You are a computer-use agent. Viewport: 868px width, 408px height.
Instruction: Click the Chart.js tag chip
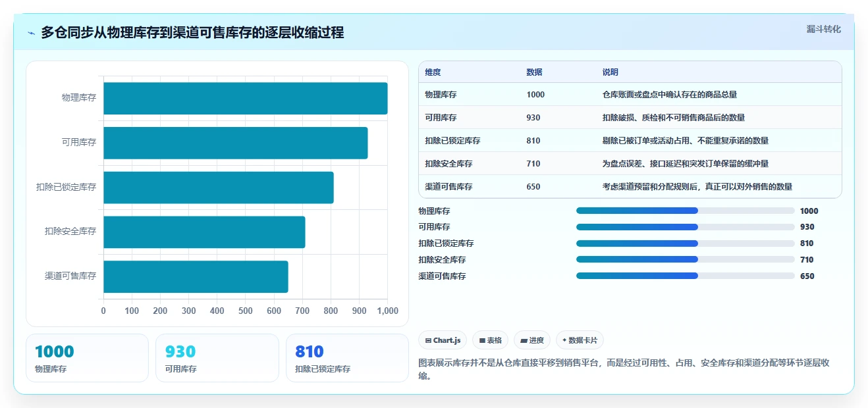click(x=443, y=340)
